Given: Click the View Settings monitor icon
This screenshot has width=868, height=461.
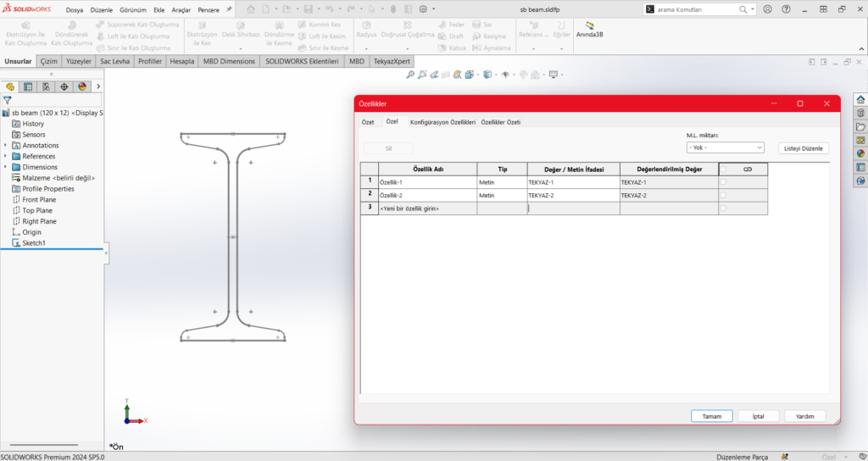Looking at the screenshot, I should [x=553, y=75].
